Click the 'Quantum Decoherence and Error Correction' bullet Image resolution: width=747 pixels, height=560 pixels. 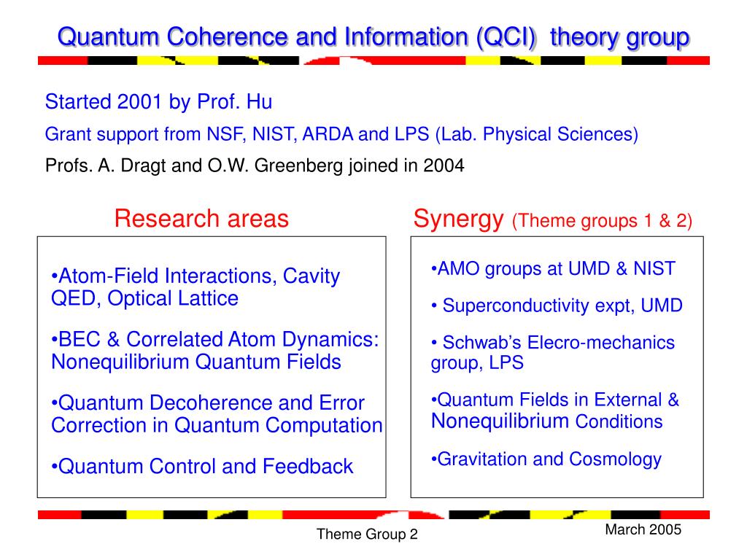tap(217, 414)
